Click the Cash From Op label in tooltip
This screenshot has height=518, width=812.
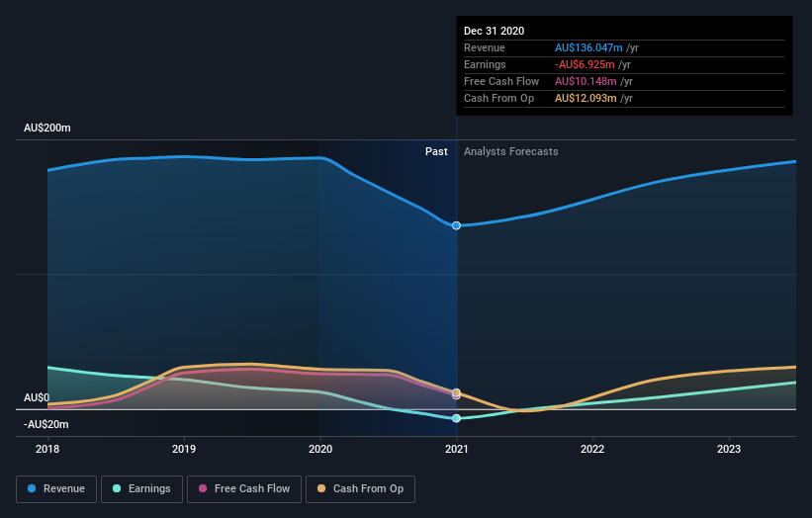click(x=498, y=98)
